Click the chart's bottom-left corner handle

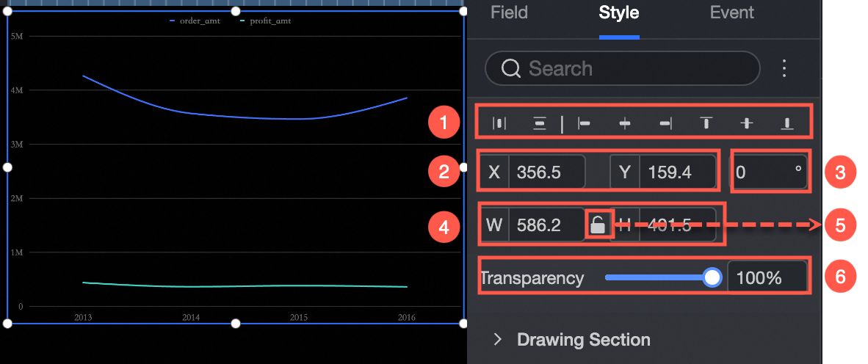[8, 323]
